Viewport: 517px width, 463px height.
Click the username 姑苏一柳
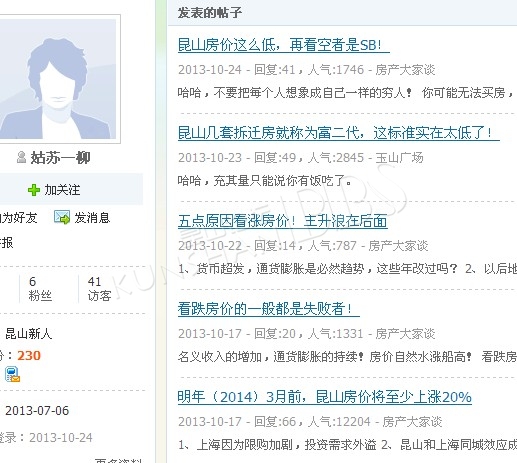(x=60, y=157)
